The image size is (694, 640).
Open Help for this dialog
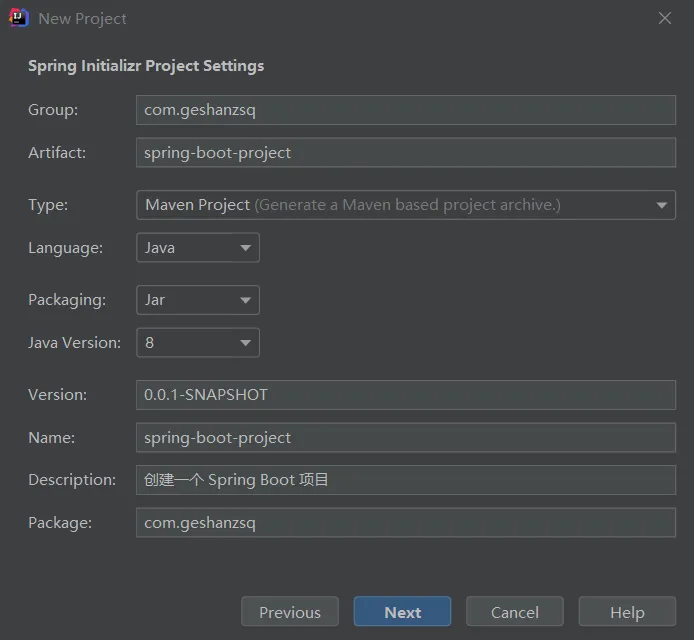coord(627,611)
